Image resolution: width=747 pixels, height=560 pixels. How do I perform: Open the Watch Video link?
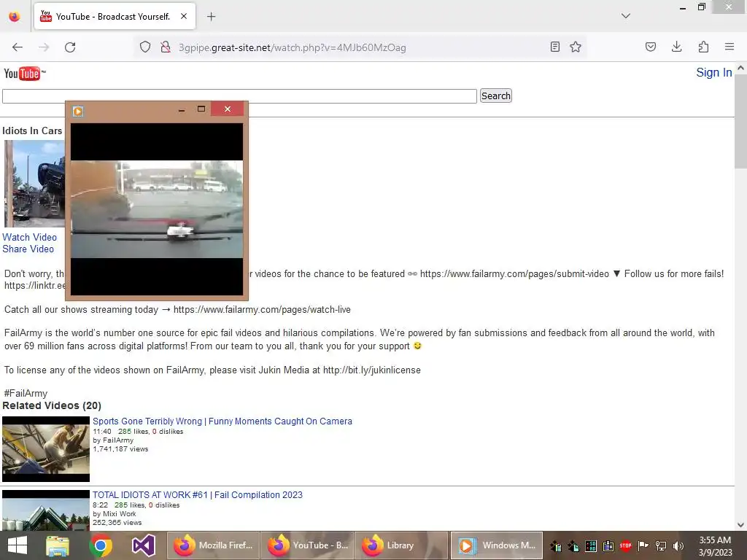click(x=29, y=237)
